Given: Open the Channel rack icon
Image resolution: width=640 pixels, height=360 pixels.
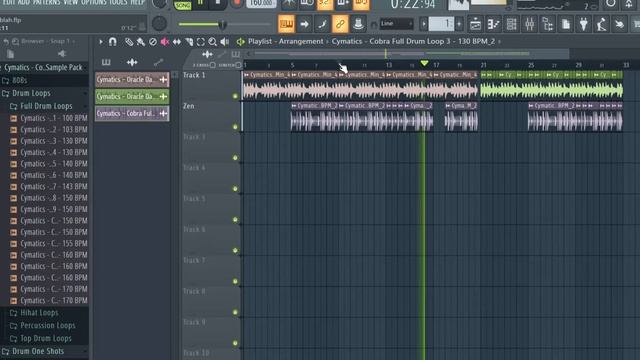Looking at the screenshot, I should 511,24.
